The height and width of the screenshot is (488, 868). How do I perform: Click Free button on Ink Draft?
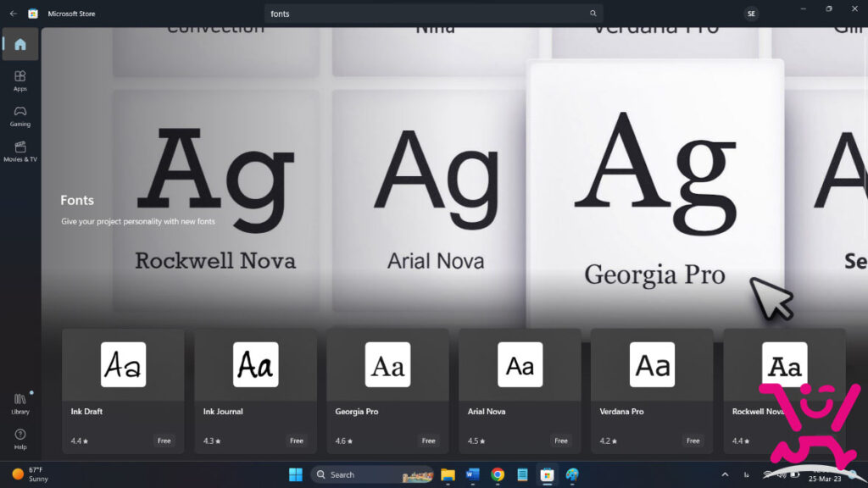(164, 441)
